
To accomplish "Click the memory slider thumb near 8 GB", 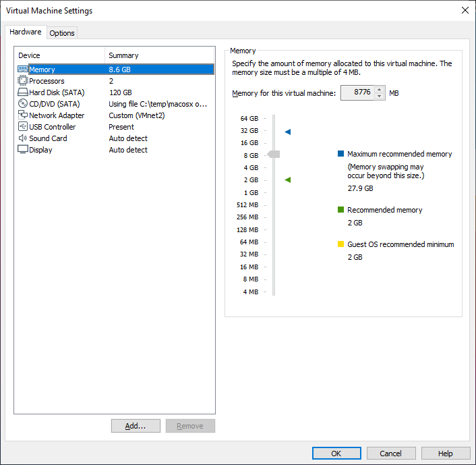I will point(274,154).
